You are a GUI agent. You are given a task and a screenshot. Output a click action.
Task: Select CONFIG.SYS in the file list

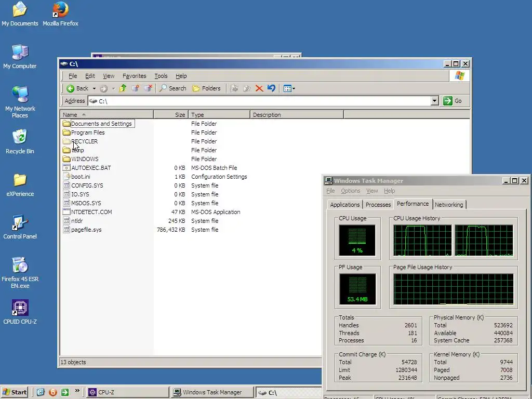tap(83, 185)
